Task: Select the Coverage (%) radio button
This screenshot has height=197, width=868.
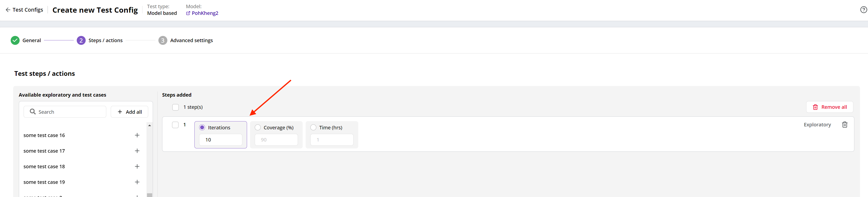Action: point(258,127)
